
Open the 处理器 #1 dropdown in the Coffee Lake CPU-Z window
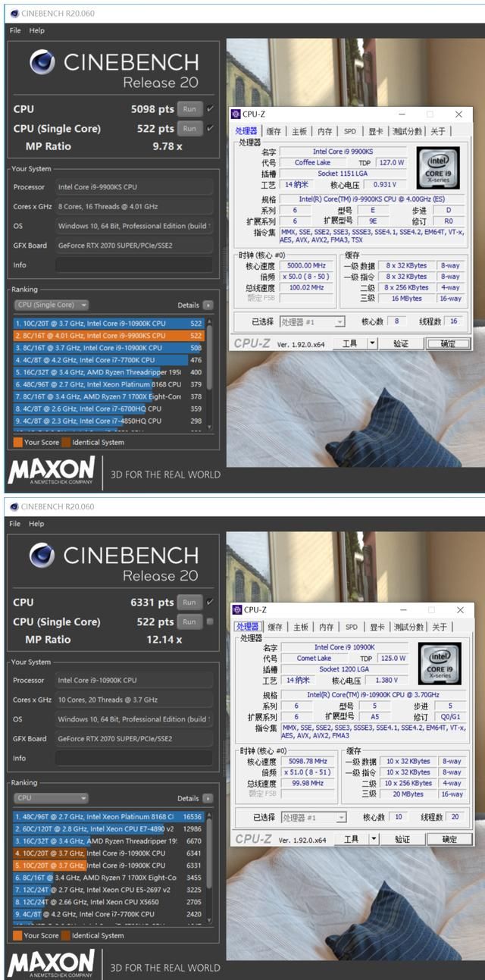pyautogui.click(x=312, y=321)
